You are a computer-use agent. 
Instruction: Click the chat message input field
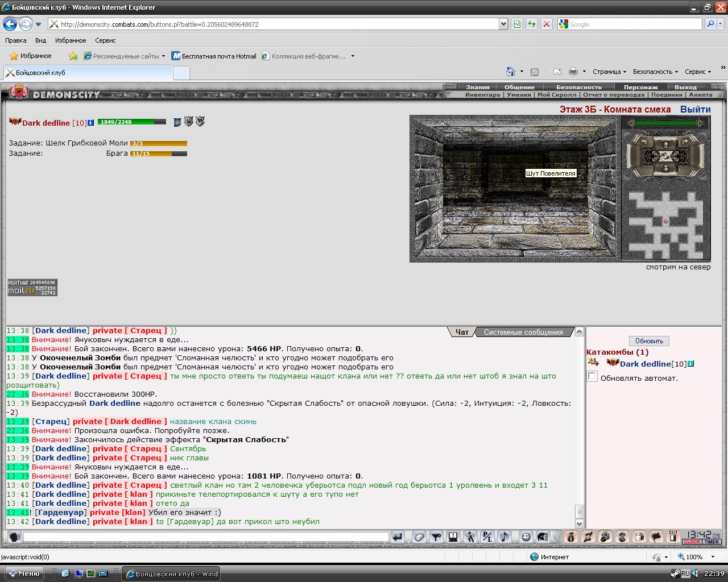click(206, 537)
